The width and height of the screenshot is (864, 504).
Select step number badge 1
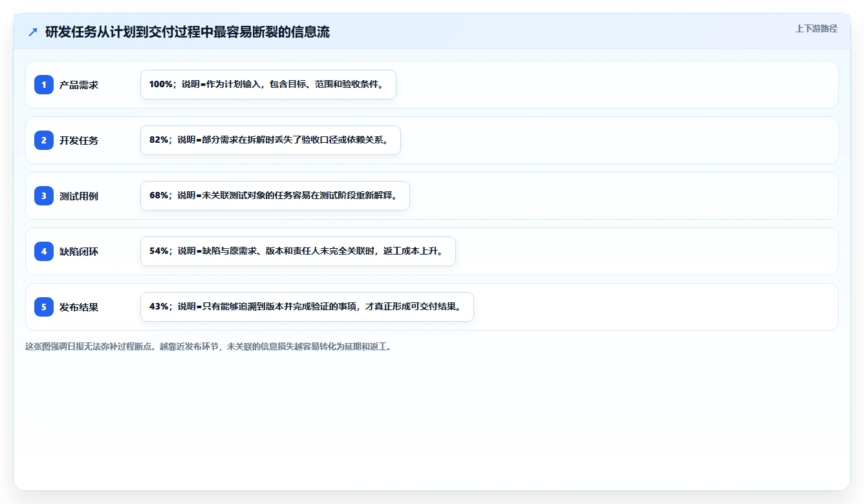(44, 85)
